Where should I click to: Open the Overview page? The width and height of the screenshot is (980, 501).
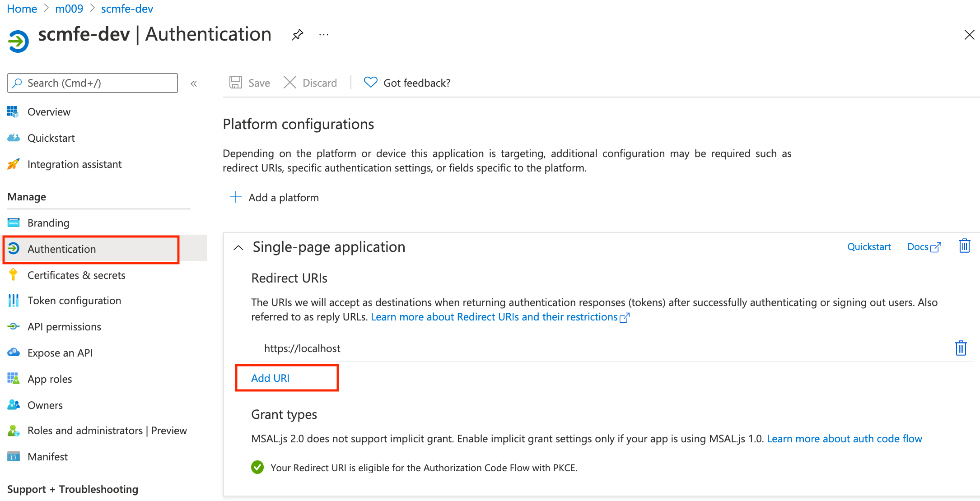pyautogui.click(x=49, y=111)
